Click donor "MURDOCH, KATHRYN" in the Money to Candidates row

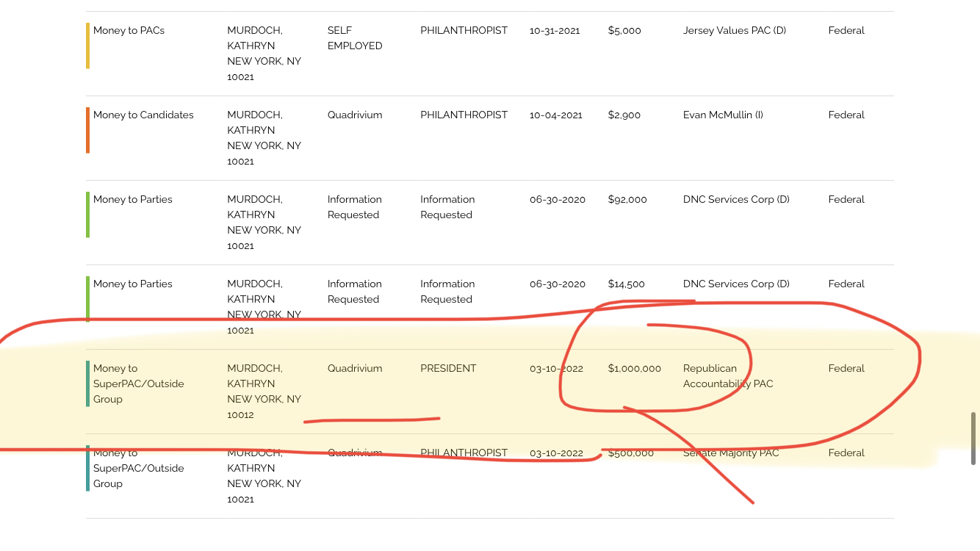coord(255,123)
